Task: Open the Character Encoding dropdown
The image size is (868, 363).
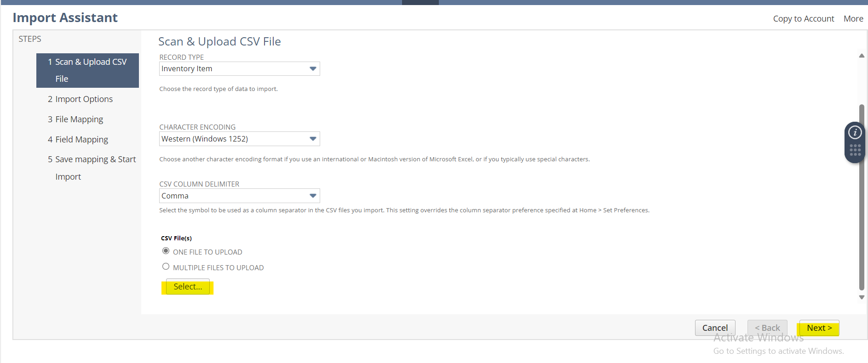Action: point(239,139)
